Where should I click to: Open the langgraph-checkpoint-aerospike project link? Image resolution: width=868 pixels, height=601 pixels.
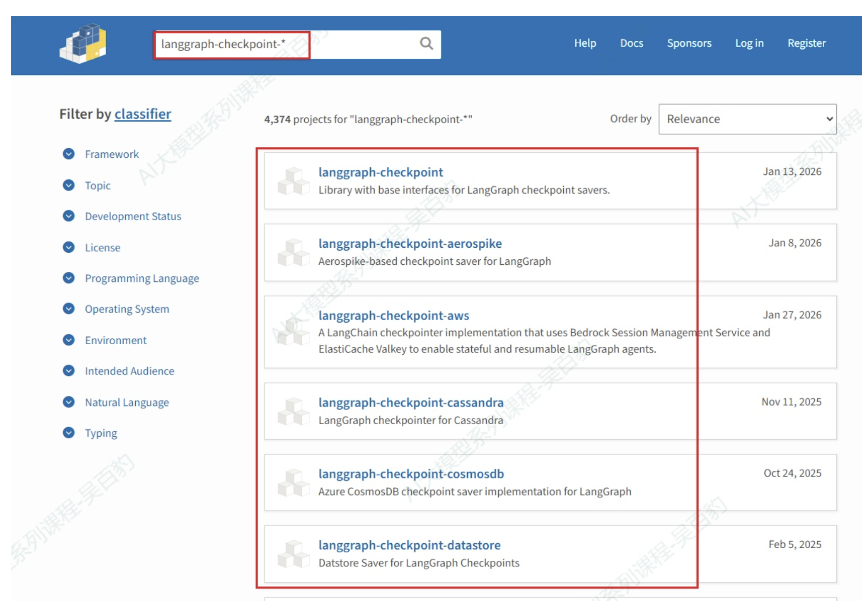tap(410, 244)
